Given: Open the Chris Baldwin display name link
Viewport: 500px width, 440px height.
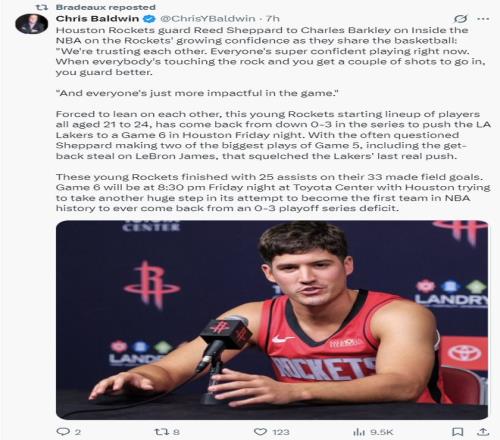Looking at the screenshot, I should (97, 19).
